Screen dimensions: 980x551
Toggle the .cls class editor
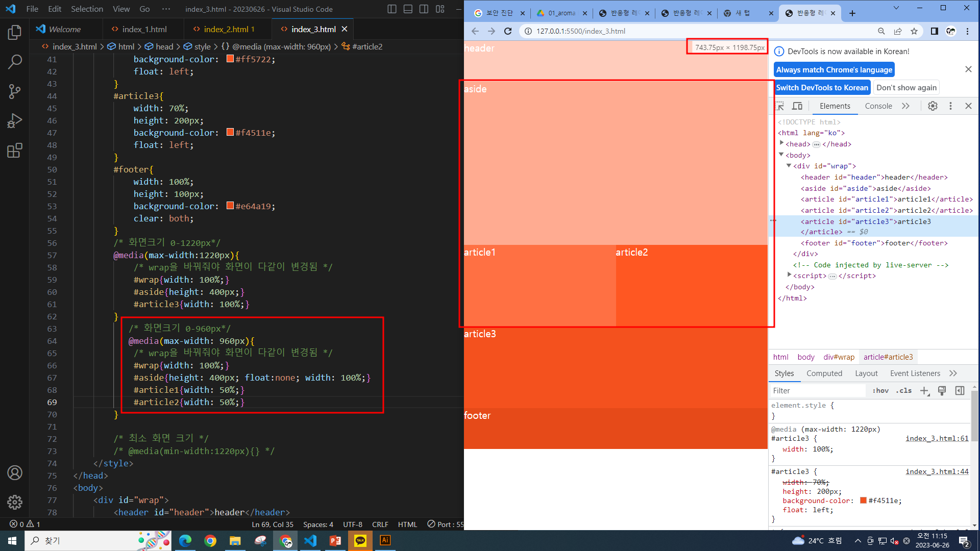905,391
